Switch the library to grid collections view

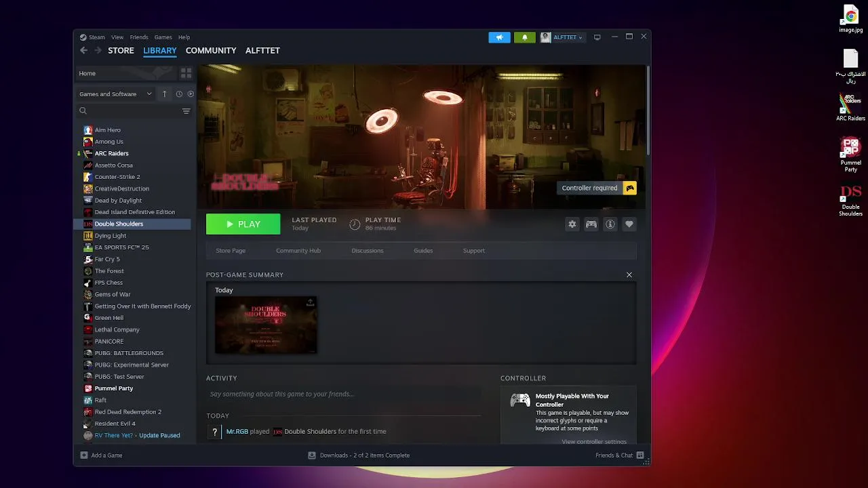186,73
